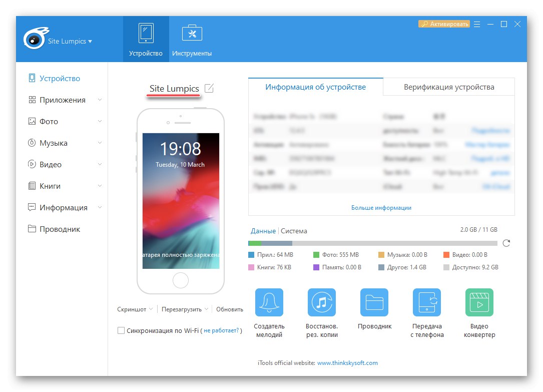The height and width of the screenshot is (392, 543).
Task: Click the 2.0 GB / 11 GB text
Action: pos(478,230)
